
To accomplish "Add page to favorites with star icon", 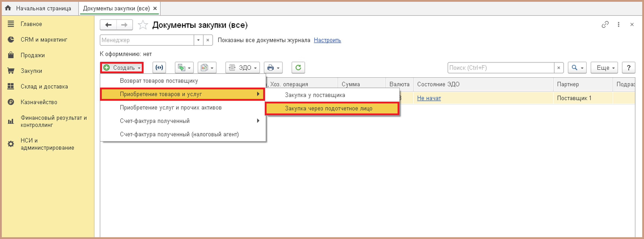I will (143, 25).
